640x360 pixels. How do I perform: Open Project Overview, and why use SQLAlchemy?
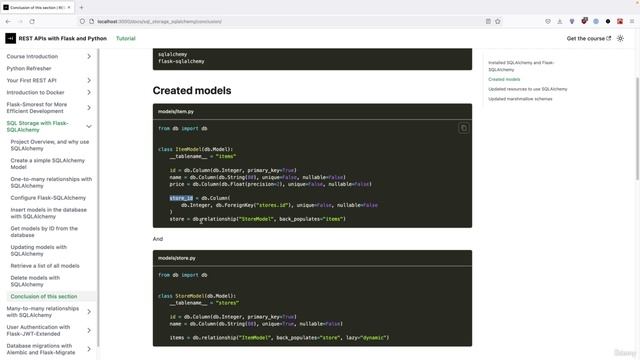pos(50,145)
